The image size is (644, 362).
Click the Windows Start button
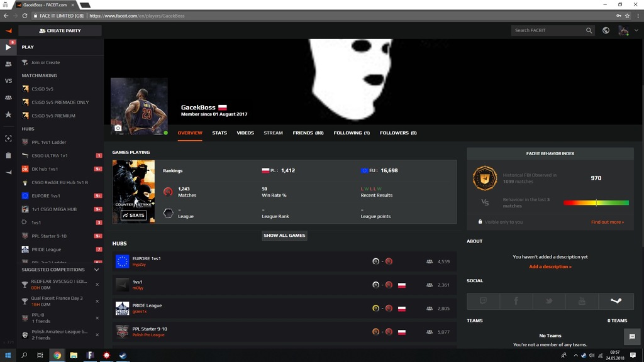pos(8,355)
